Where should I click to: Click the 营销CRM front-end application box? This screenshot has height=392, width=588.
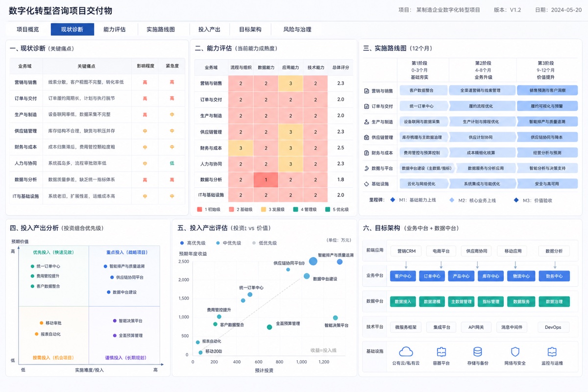406,251
